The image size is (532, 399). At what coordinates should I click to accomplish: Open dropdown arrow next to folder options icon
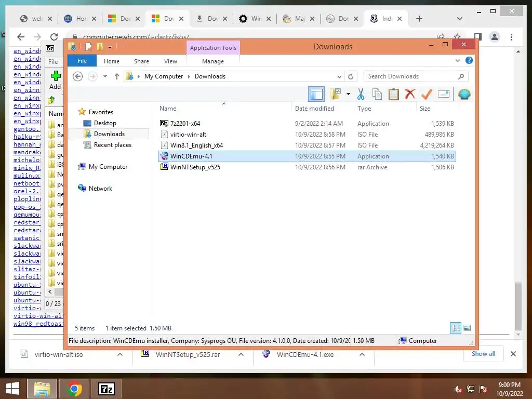coord(348,94)
